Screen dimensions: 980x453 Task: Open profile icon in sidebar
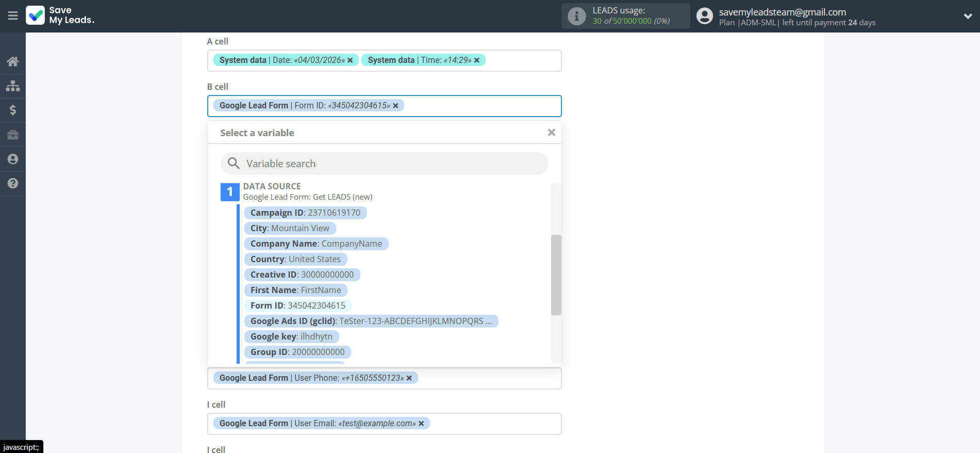13,159
